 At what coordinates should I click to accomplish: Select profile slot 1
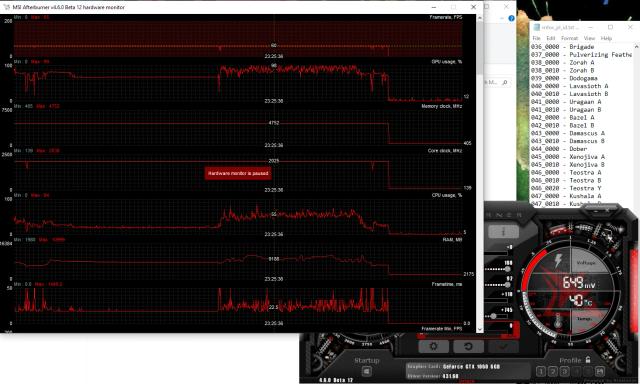point(540,371)
